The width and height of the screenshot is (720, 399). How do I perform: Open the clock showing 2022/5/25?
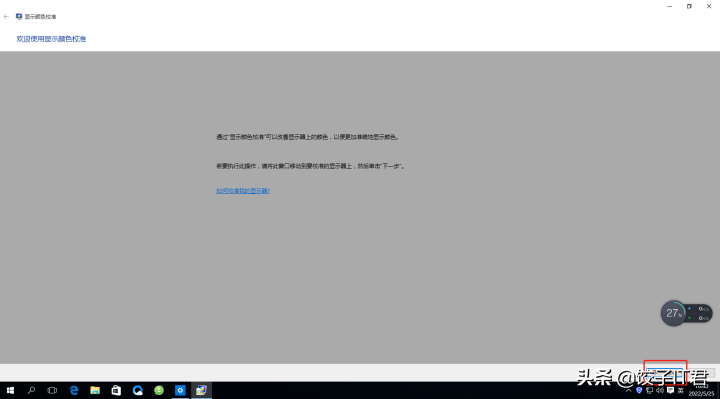click(701, 391)
